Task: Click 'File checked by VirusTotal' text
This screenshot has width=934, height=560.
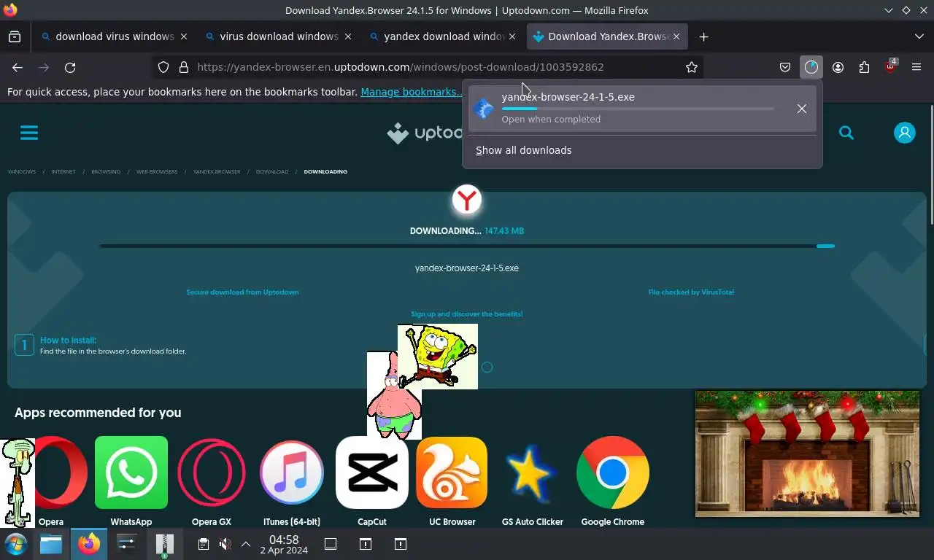Action: [x=691, y=292]
